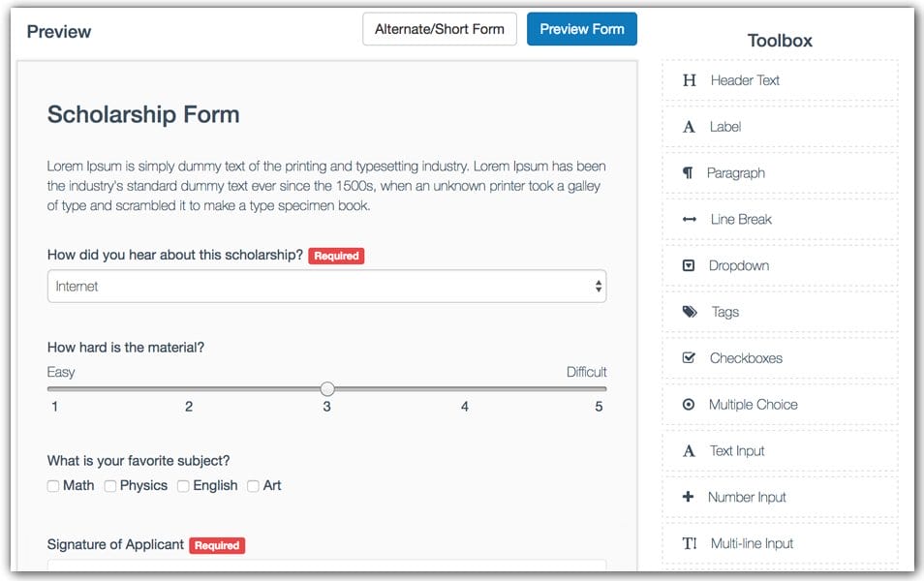The width and height of the screenshot is (924, 581).
Task: Click the dropdown stepper arrows next to Internet
Action: 599,286
